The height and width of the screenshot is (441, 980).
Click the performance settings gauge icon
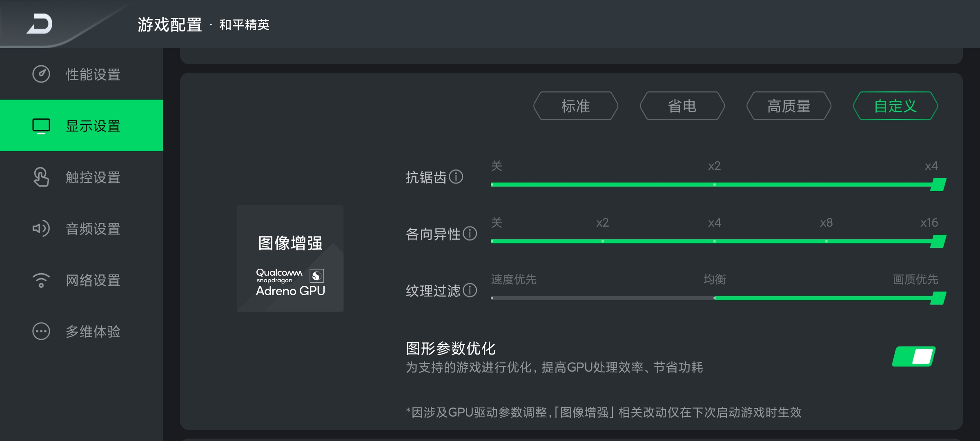tap(41, 74)
